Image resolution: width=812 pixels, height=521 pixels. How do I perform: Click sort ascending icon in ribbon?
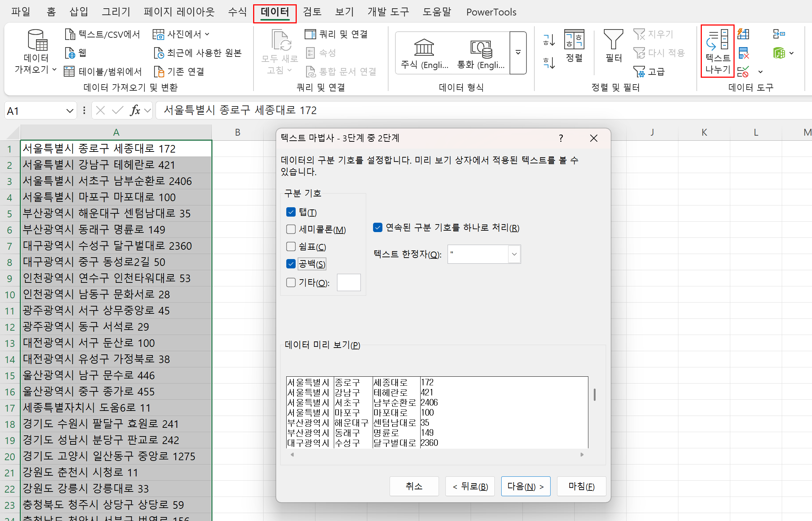click(549, 40)
